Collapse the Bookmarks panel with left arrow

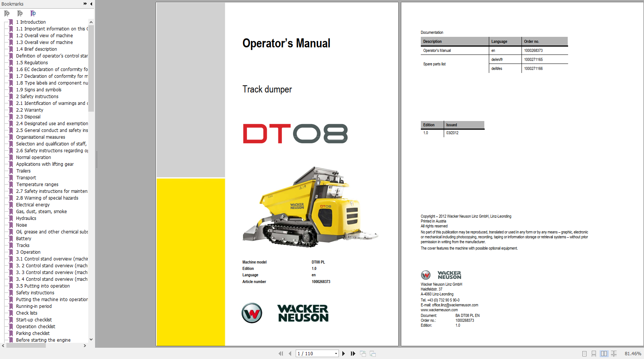pos(91,4)
